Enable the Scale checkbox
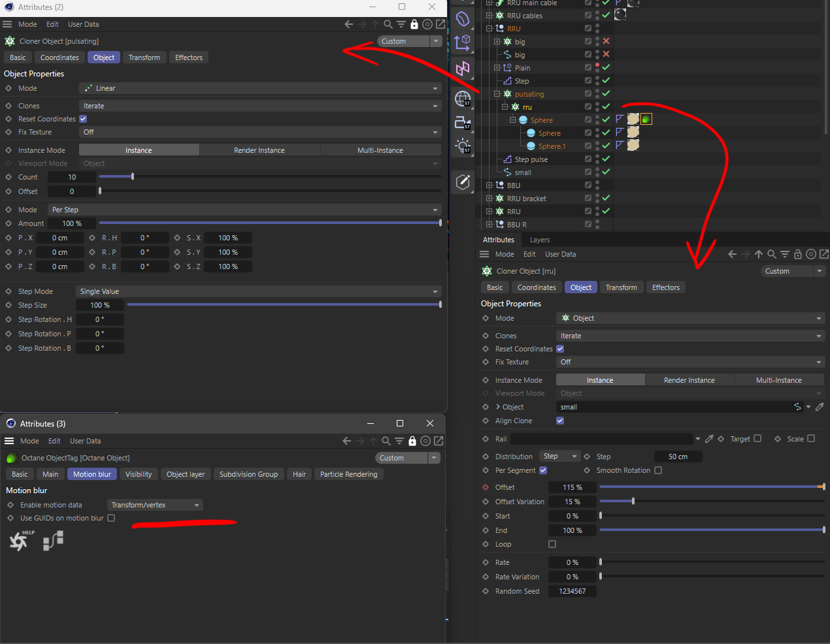 (811, 439)
